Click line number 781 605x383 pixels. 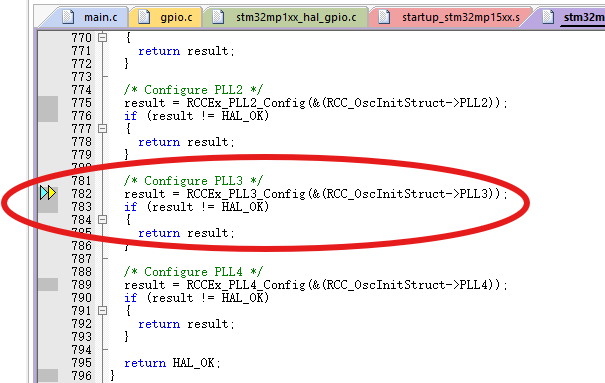pos(81,181)
